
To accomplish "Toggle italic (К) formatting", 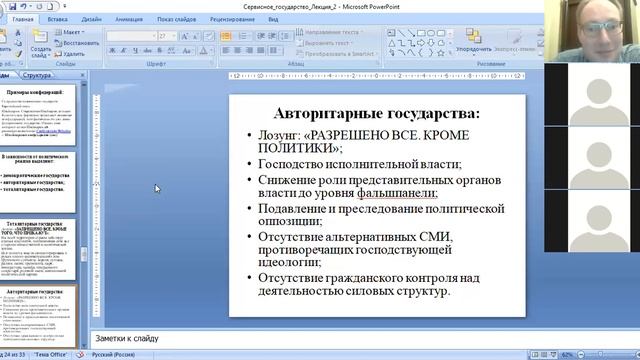I will tap(124, 51).
